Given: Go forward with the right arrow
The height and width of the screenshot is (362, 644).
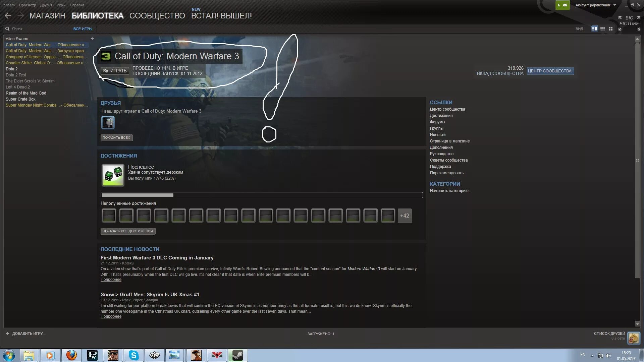Looking at the screenshot, I should (x=21, y=15).
